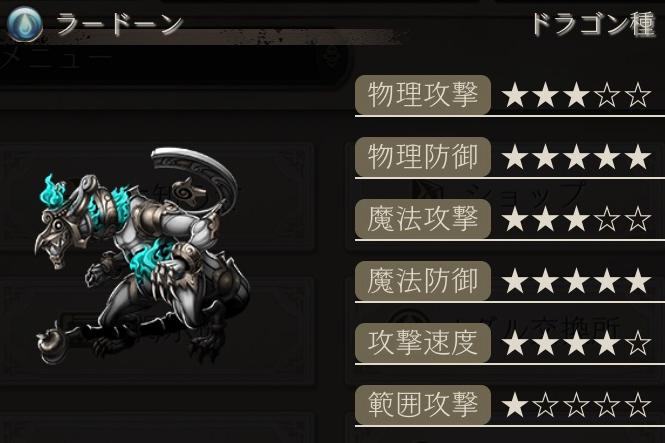Click the first star of 魔法防御
Screen dimensions: 665x443
tap(515, 281)
